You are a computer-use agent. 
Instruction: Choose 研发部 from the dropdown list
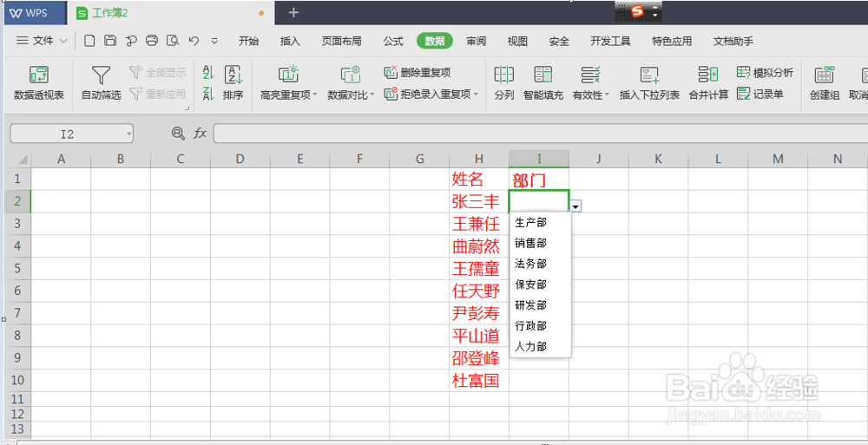point(540,305)
